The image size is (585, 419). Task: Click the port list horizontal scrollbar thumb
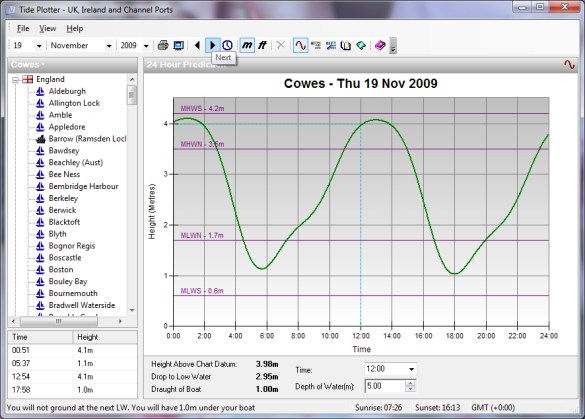pos(59,321)
